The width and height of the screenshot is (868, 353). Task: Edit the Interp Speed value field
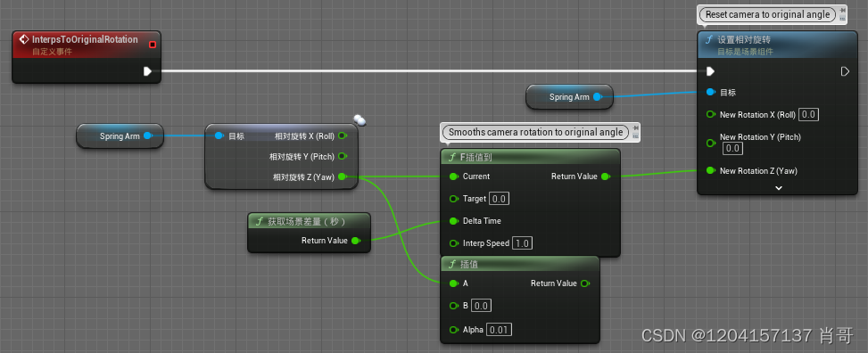click(x=523, y=242)
